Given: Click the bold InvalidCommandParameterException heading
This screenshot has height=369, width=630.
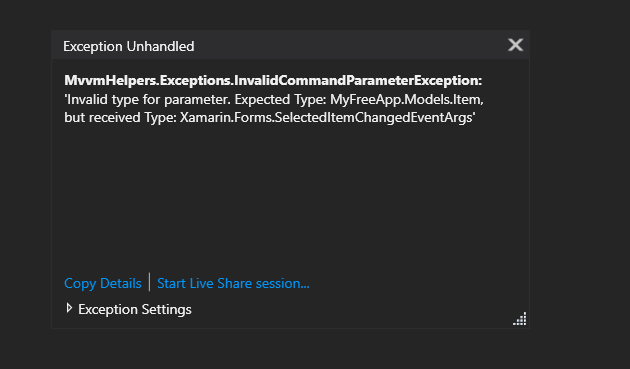Looking at the screenshot, I should tap(273, 80).
